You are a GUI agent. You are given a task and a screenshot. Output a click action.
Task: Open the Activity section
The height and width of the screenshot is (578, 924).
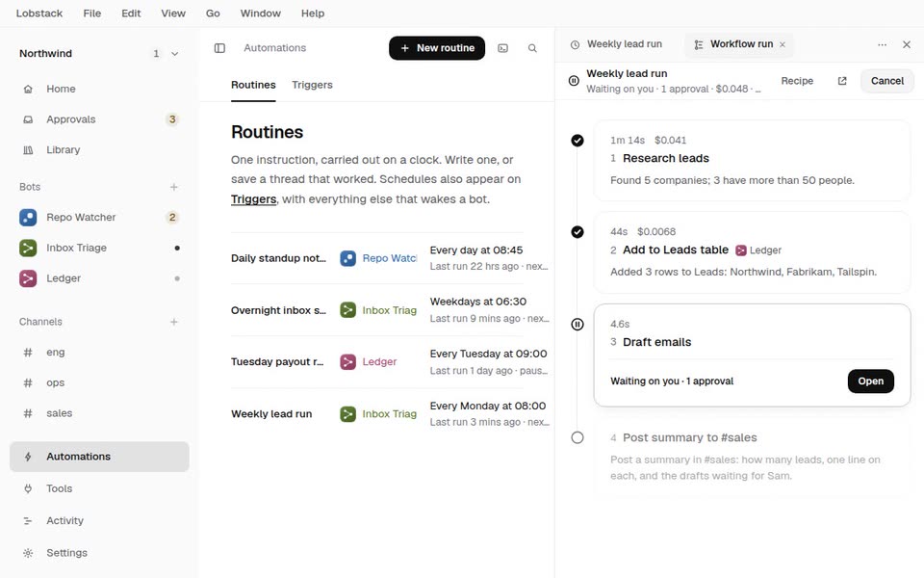pos(99,521)
